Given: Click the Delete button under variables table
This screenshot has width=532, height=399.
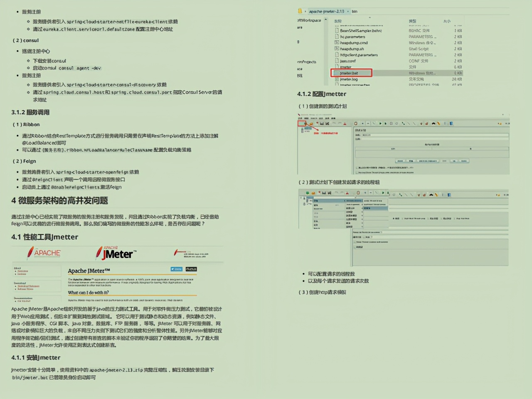Looking at the screenshot, I should pyautogui.click(x=444, y=161).
